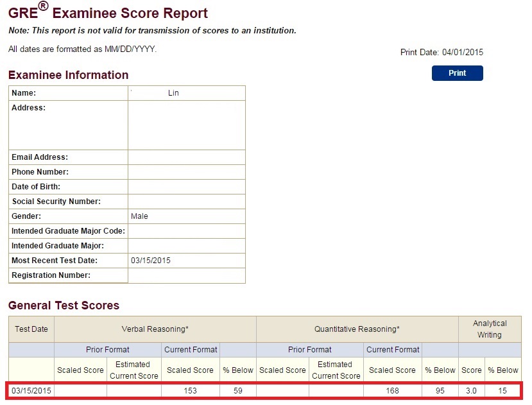Click the 'Examinee Information' heading
The image size is (532, 405).
click(x=68, y=75)
